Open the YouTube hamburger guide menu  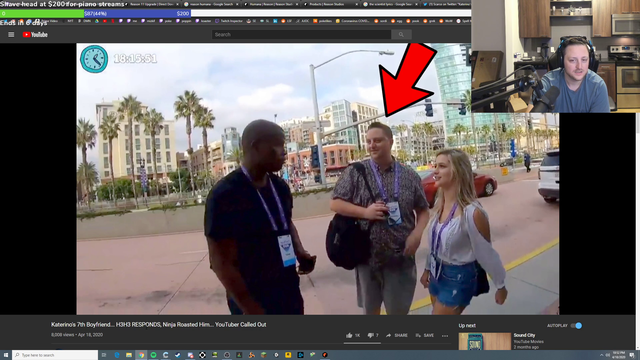tap(11, 35)
